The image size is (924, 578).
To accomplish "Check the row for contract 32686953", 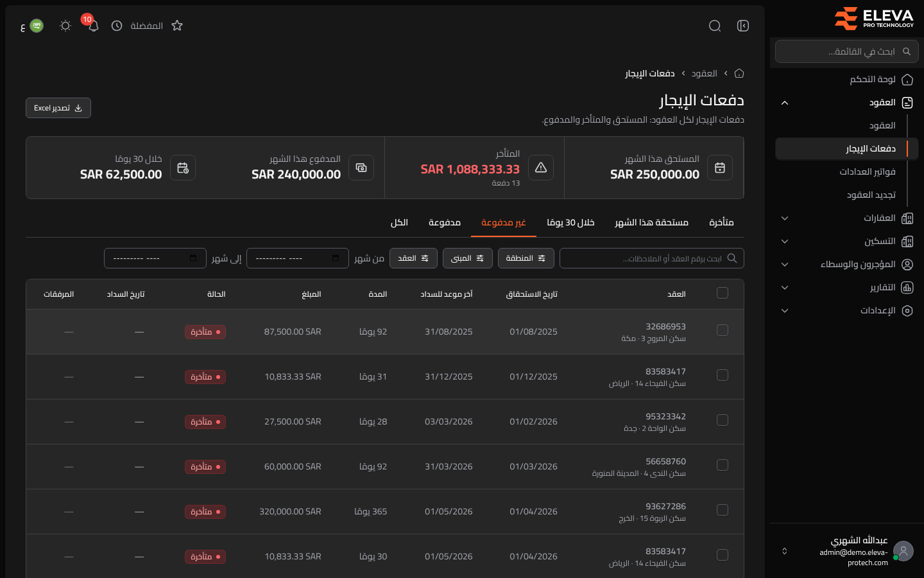I will point(723,330).
